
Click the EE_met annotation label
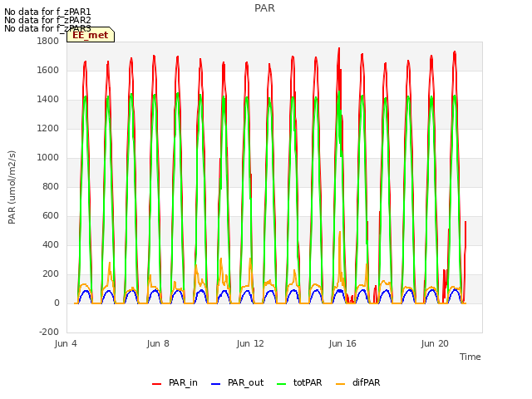91,35
